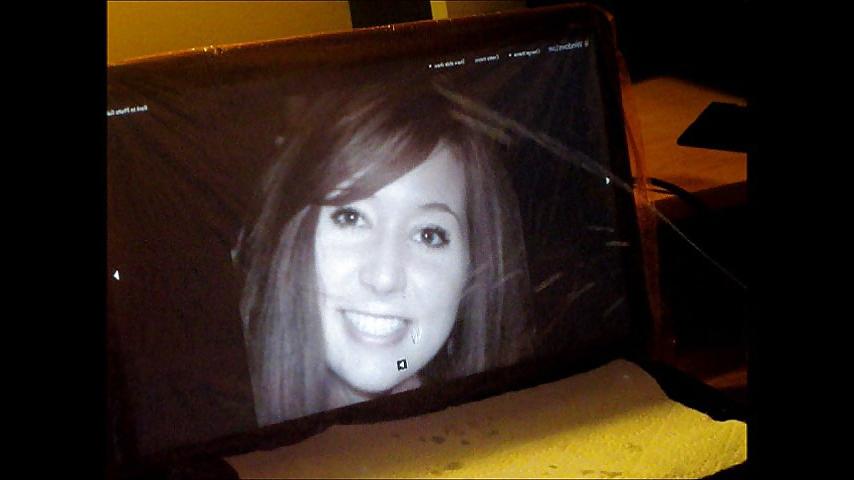Open the Share slide show menu
This screenshot has height=480, width=854.
(x=447, y=64)
